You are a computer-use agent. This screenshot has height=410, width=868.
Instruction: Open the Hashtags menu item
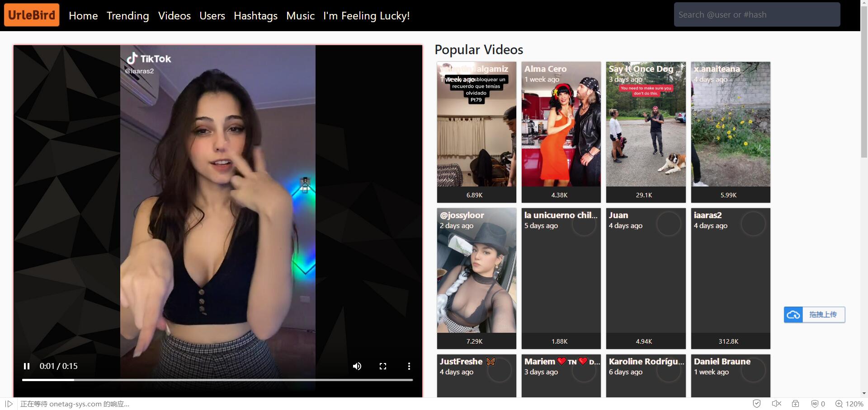255,16
